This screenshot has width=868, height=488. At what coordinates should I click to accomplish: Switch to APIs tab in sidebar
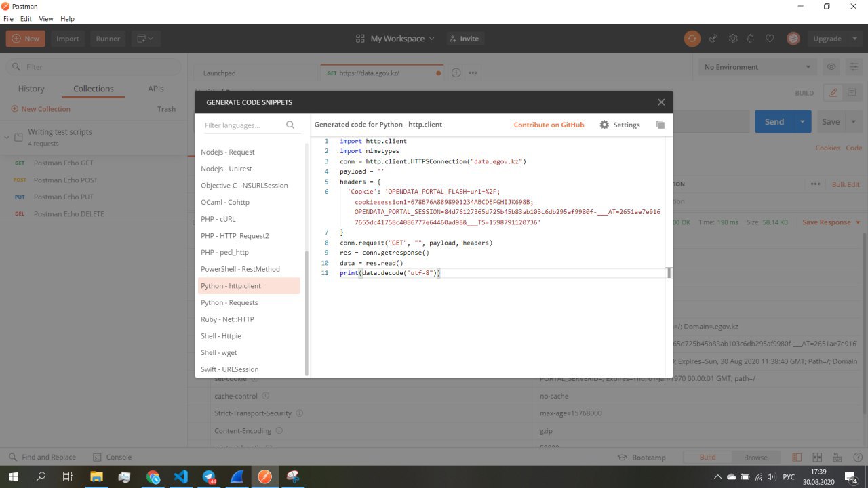(155, 89)
